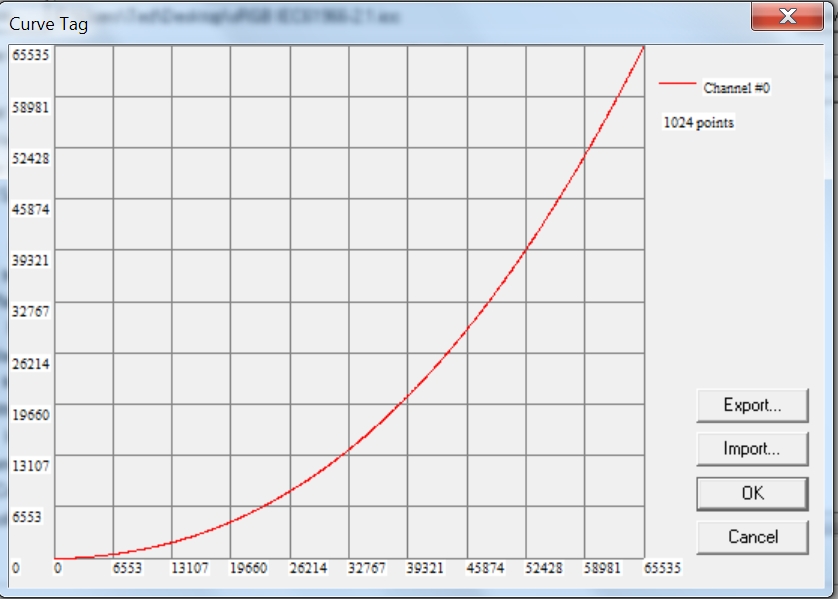The image size is (838, 599).
Task: Click the 65535 label on the horizontal axis
Action: [661, 568]
